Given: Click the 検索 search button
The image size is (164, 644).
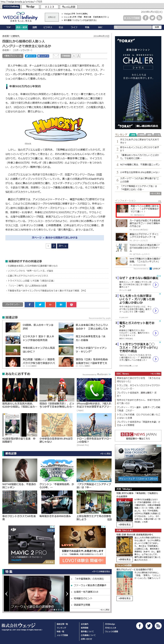Looking at the screenshot, I should (x=157, y=27).
